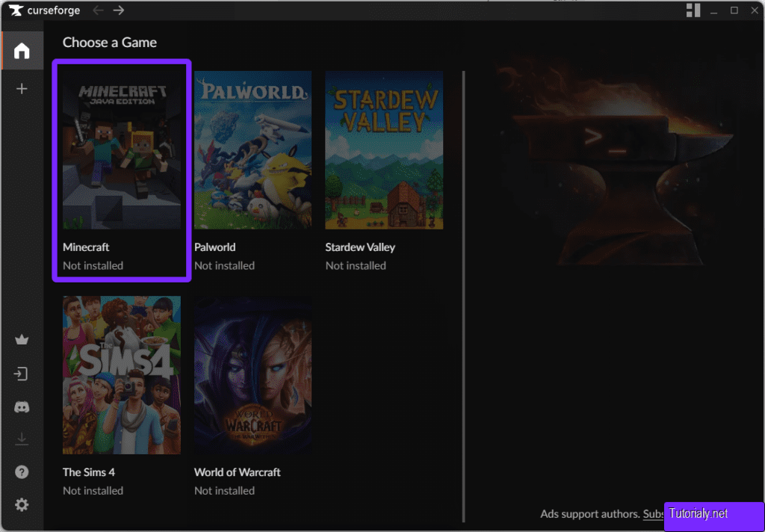
Task: Open the crown premium icon
Action: pyautogui.click(x=22, y=340)
